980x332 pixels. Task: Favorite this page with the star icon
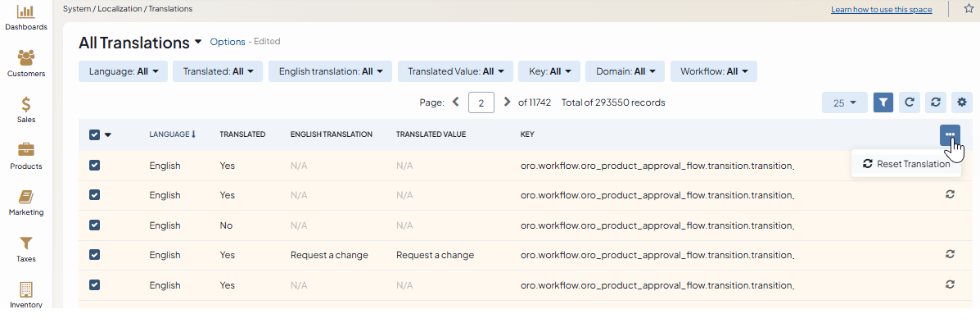coord(969,9)
